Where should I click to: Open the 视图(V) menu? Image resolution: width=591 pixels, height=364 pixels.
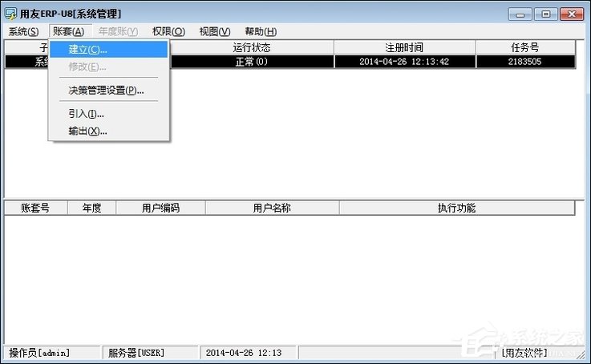(x=215, y=31)
